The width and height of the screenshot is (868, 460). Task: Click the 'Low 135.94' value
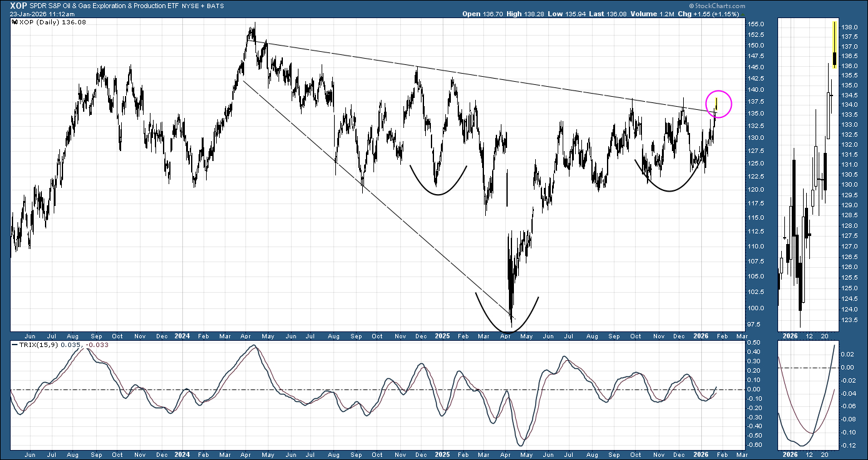click(566, 14)
